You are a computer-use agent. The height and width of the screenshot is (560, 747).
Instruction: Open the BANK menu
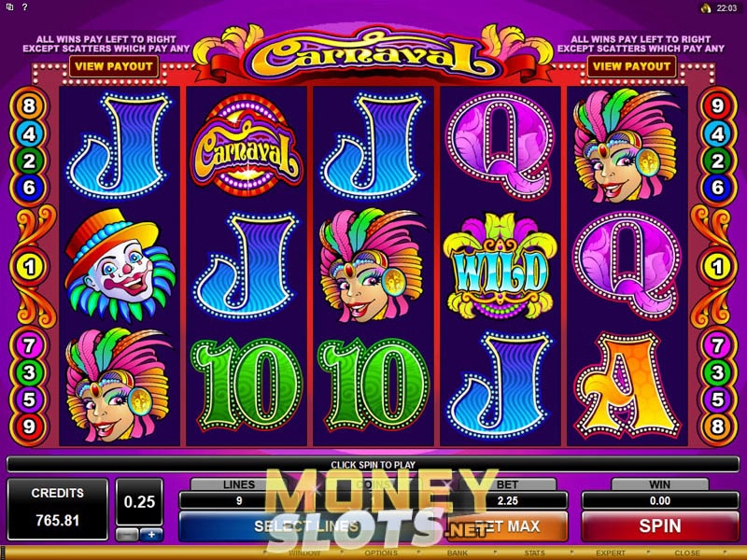point(457,553)
